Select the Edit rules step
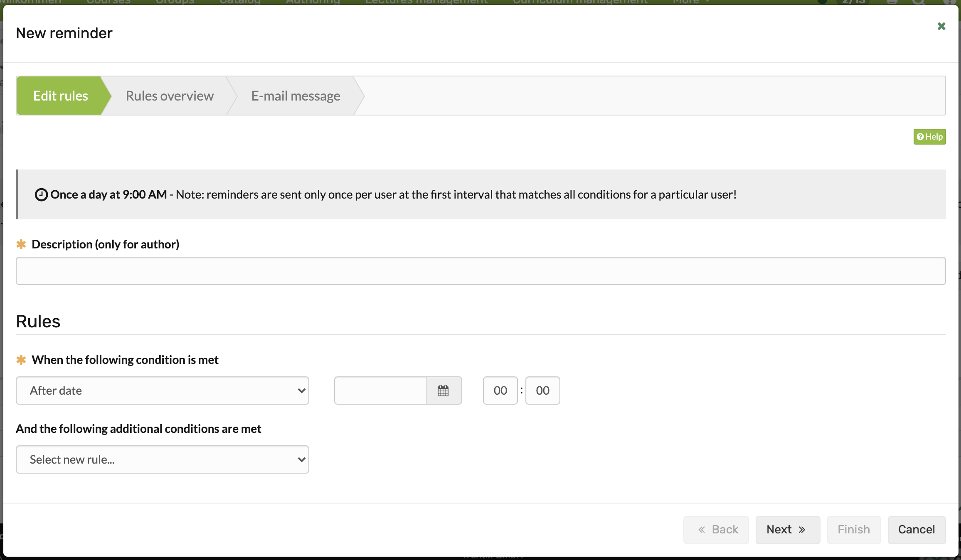Image resolution: width=961 pixels, height=560 pixels. (x=61, y=96)
